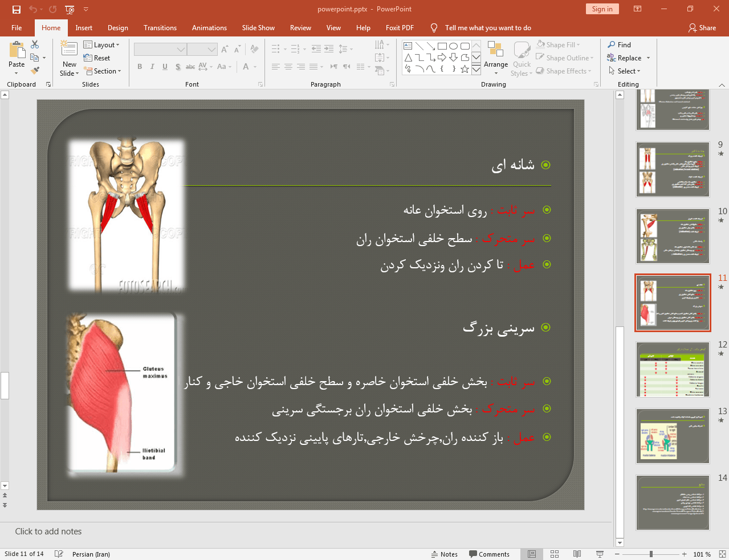Open the Layout dropdown
The height and width of the screenshot is (560, 729).
point(101,45)
